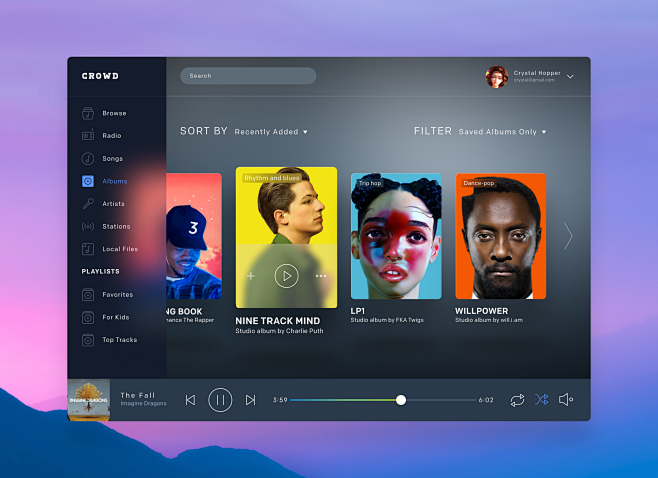Click the Local Files icon

[x=88, y=249]
